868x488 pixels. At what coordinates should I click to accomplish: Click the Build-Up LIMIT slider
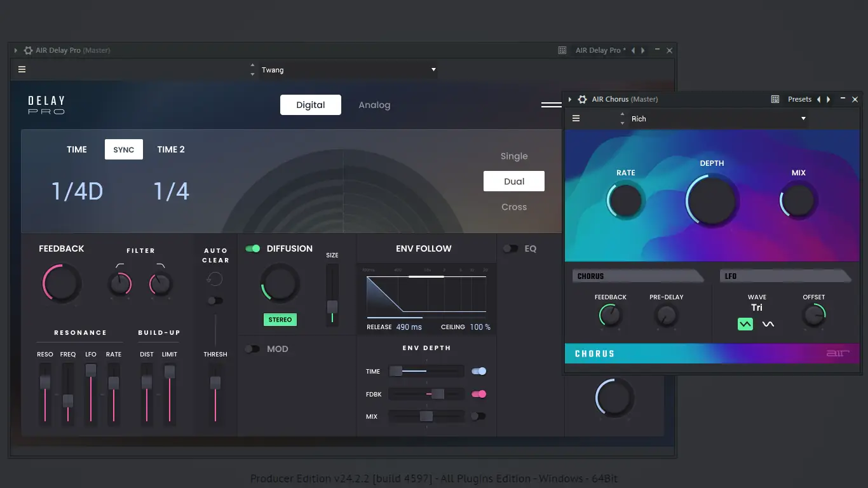pos(170,394)
